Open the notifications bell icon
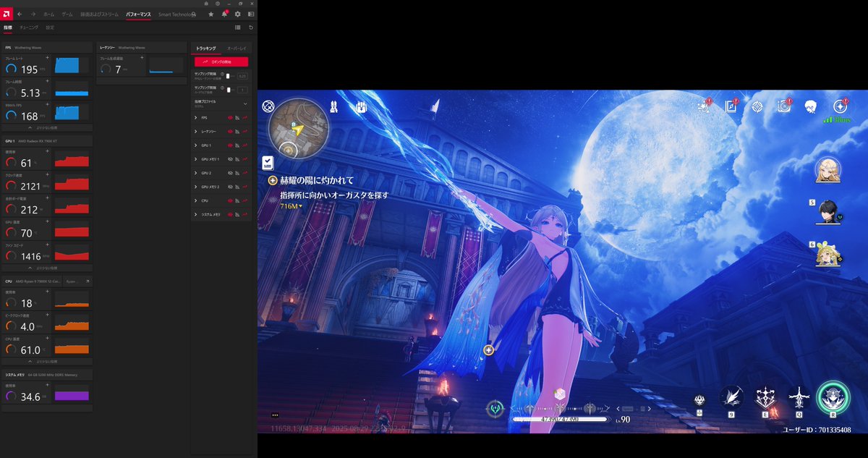 pos(224,14)
